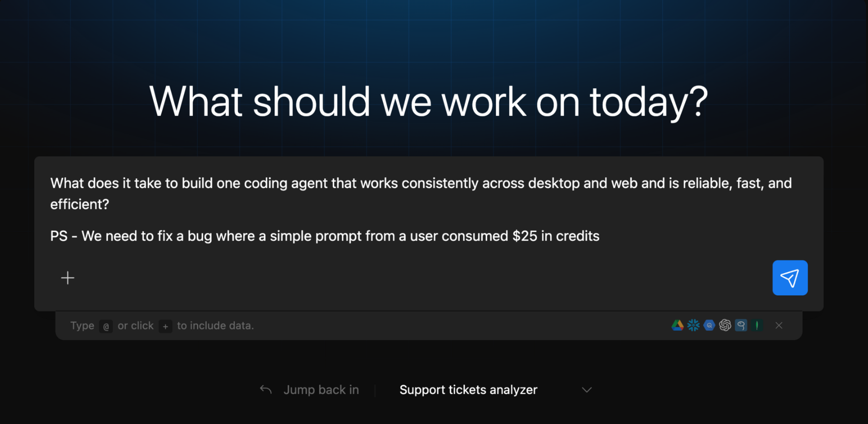Viewport: 868px width, 424px height.
Task: Click the plus icon to attach data
Action: tap(68, 278)
